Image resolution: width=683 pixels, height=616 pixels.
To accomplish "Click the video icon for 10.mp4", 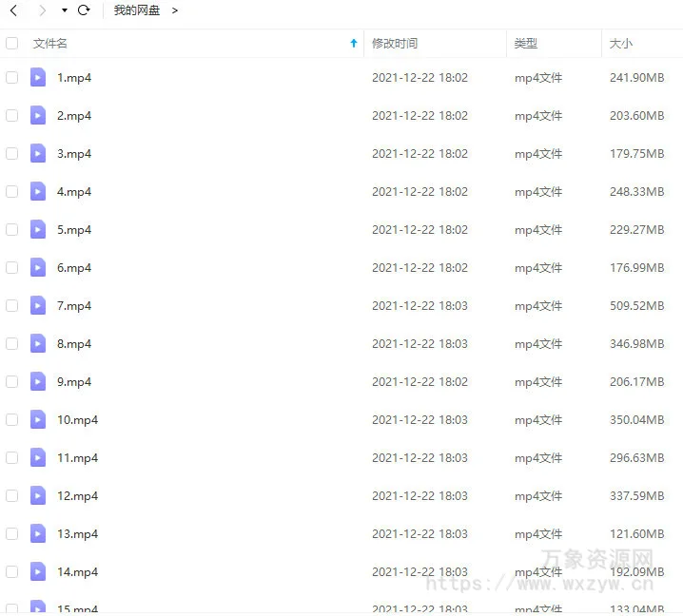I will point(38,420).
